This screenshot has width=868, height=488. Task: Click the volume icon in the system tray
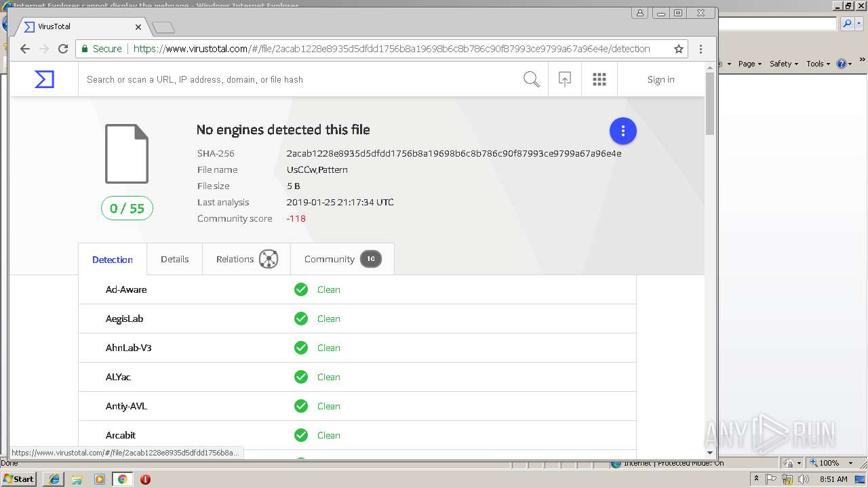point(804,479)
